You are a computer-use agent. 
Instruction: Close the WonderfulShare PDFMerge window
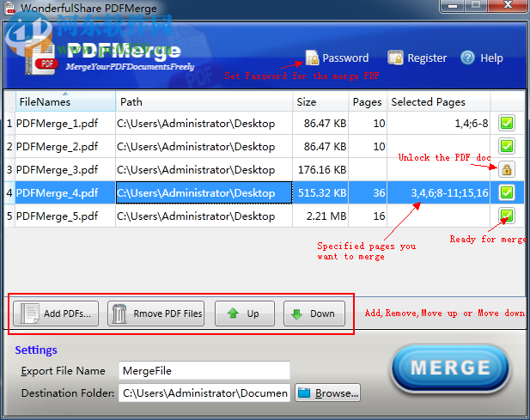point(508,5)
